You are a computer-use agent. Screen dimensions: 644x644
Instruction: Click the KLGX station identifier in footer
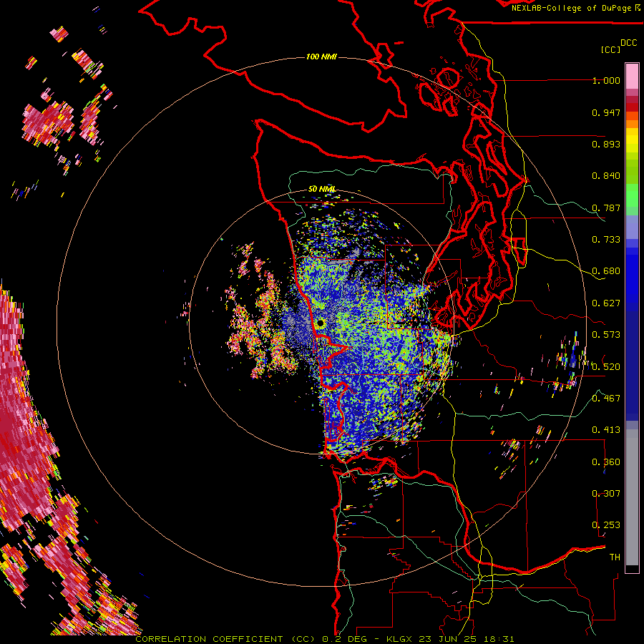click(x=399, y=639)
